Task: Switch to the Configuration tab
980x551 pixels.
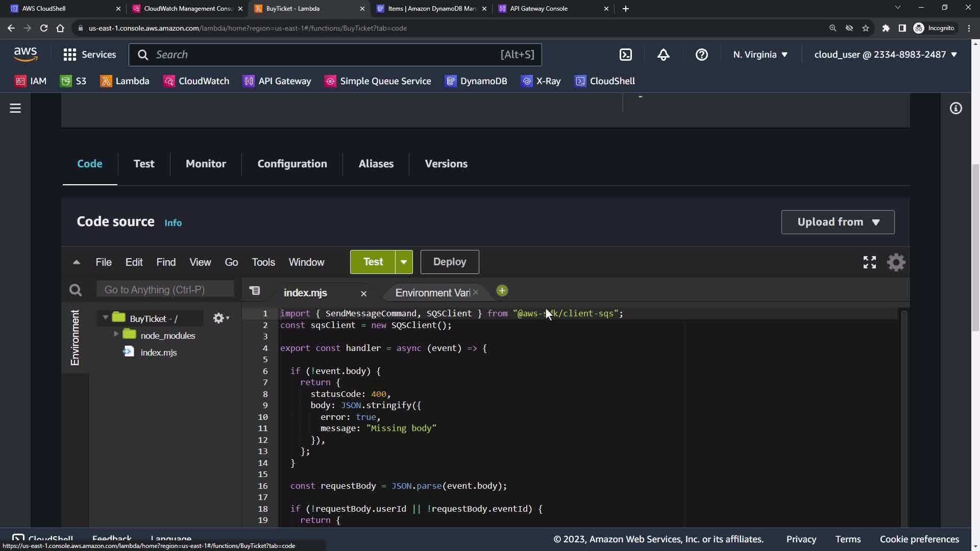Action: 292,164
